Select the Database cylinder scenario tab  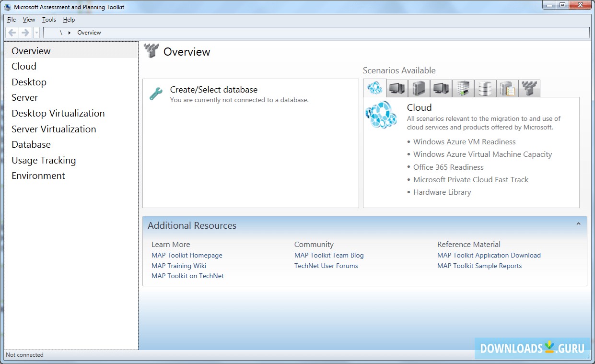(485, 88)
